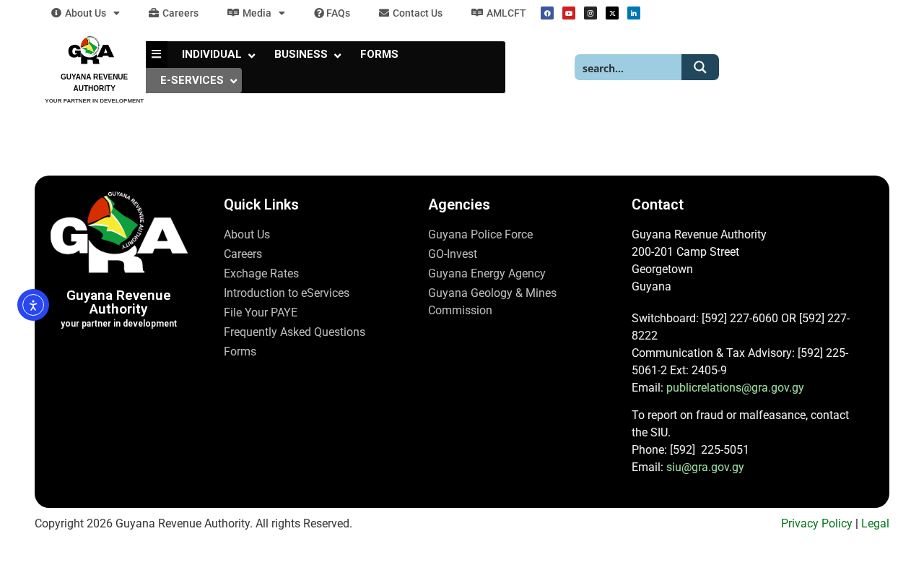Screen dimensions: 924x578
Task: Open the GO-Invest agency link
Action: (x=453, y=254)
